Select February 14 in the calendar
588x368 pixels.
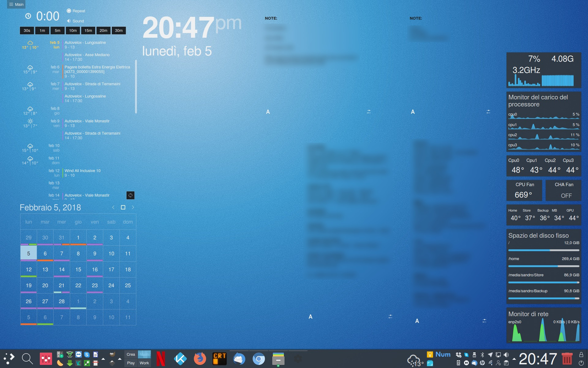point(62,269)
